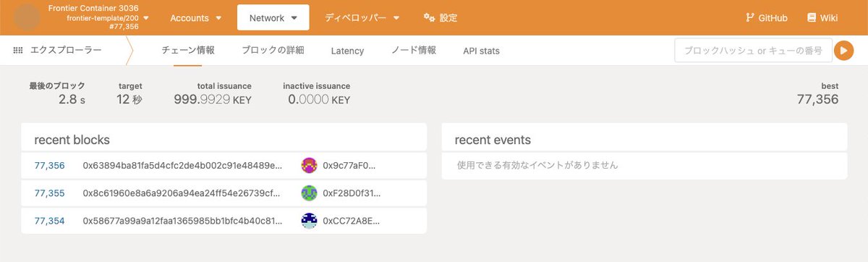
Task: Open the GitHub link
Action: tap(766, 17)
